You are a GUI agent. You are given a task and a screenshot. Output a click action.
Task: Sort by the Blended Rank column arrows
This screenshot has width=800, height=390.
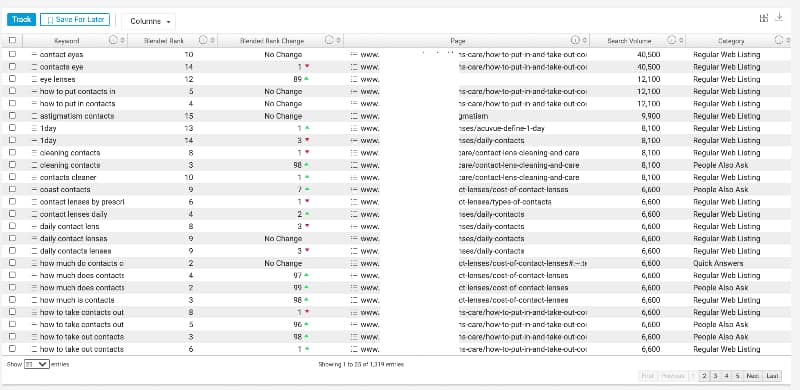[x=213, y=40]
